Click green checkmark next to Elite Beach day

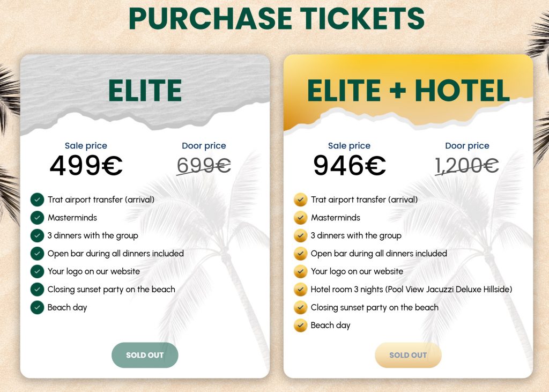click(x=37, y=307)
